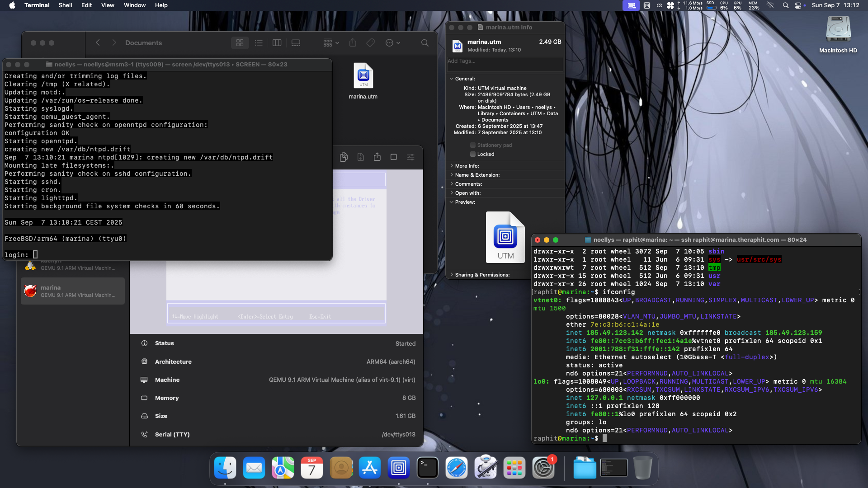Switch Finder to list view icon
The image size is (868, 488).
[x=259, y=43]
